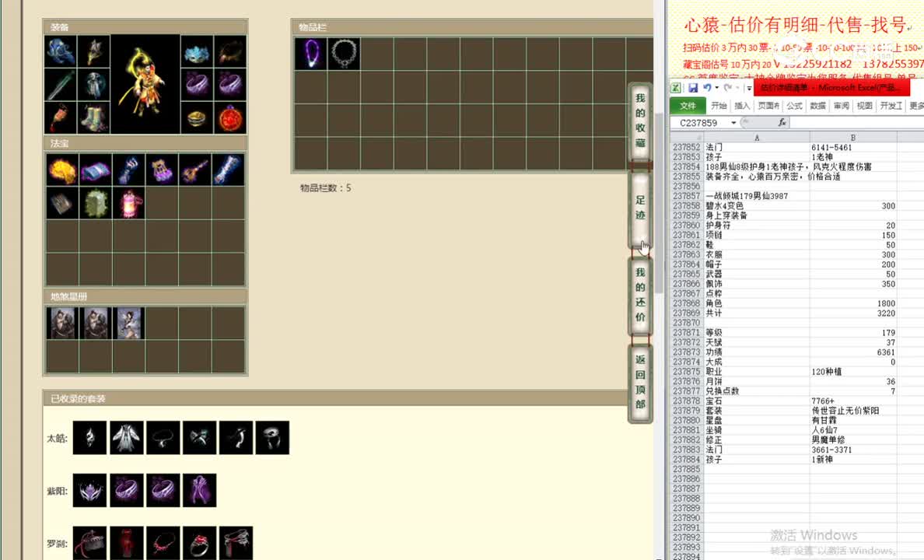
Task: Click the white robe icon in the 太皓 set
Action: (127, 437)
